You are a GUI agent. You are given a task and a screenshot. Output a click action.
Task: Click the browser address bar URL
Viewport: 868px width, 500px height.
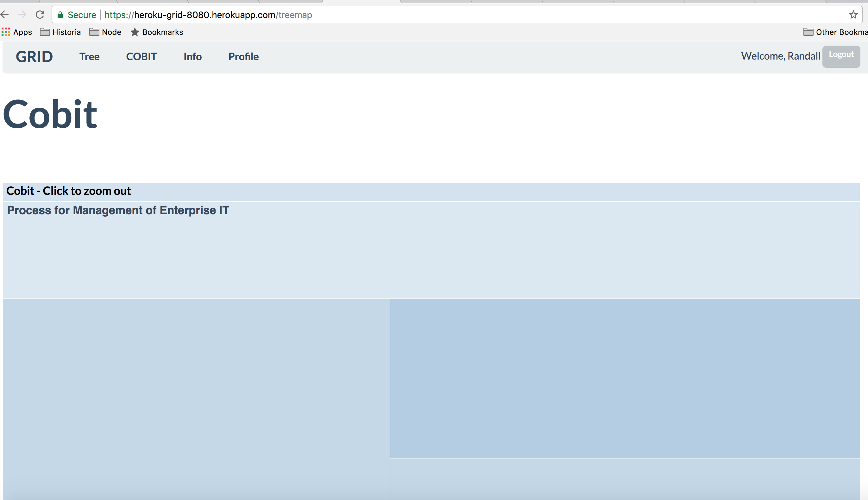[x=208, y=15]
